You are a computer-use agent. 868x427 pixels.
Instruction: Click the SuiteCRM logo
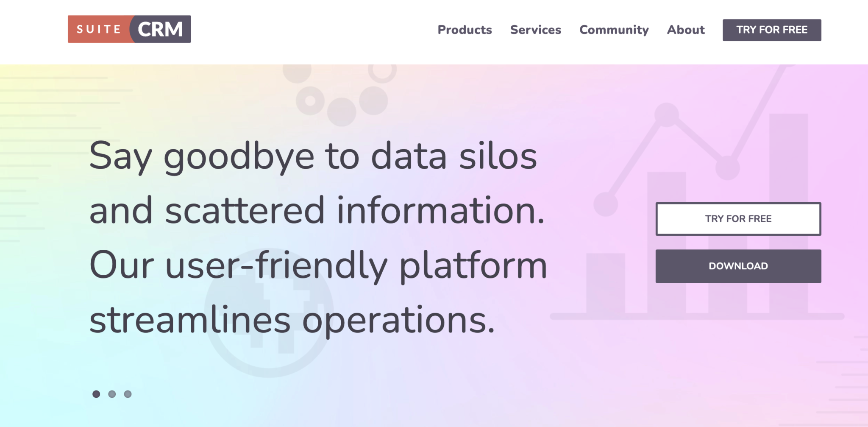128,29
